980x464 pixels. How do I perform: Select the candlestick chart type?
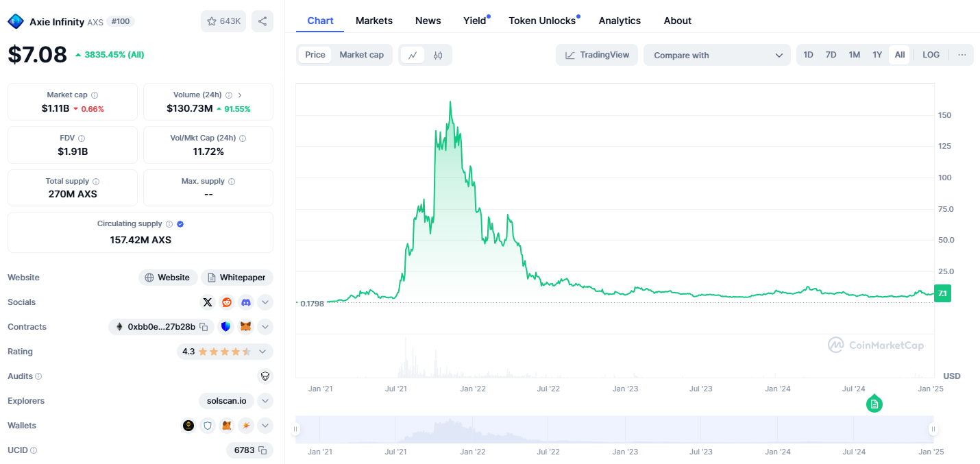point(438,56)
